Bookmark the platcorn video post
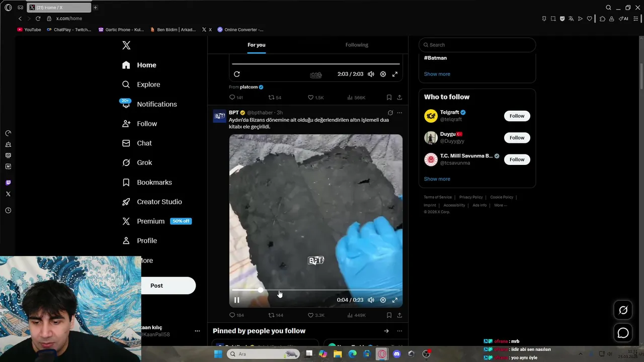The height and width of the screenshot is (362, 644). pos(389,98)
